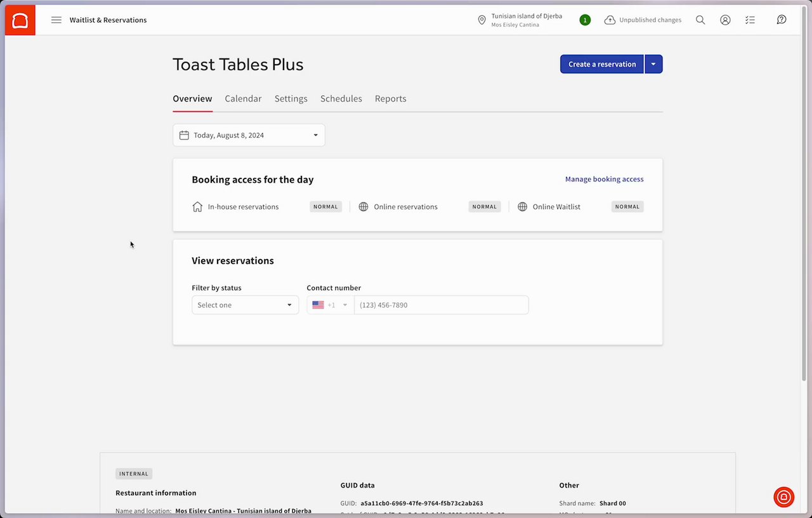Focus the Contact number input field
Viewport: 812px width, 518px height.
pos(441,305)
